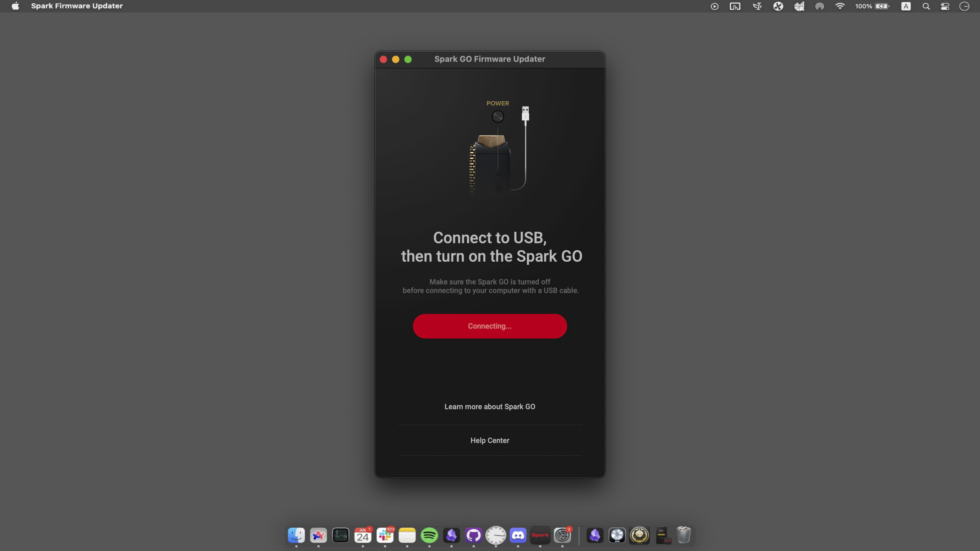Open Slack with 573 badge in Dock
This screenshot has width=980, height=551.
385,535
